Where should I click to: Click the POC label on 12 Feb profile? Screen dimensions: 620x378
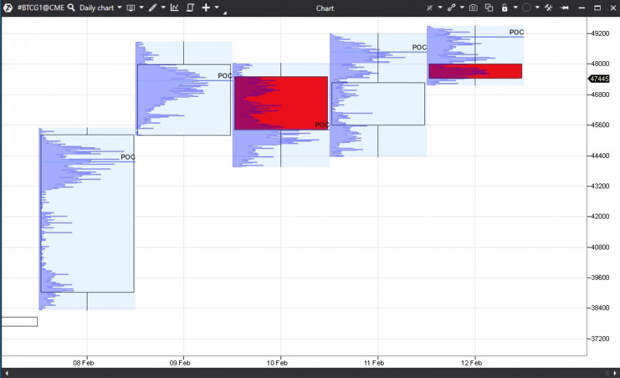click(x=516, y=32)
